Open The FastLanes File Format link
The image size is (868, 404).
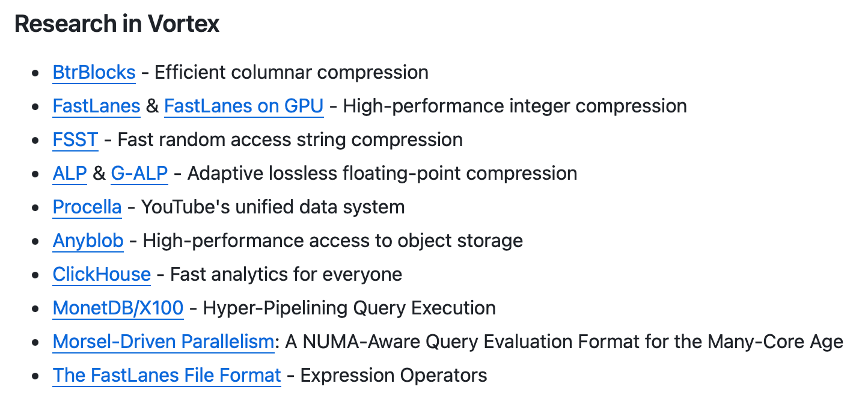pos(167,376)
